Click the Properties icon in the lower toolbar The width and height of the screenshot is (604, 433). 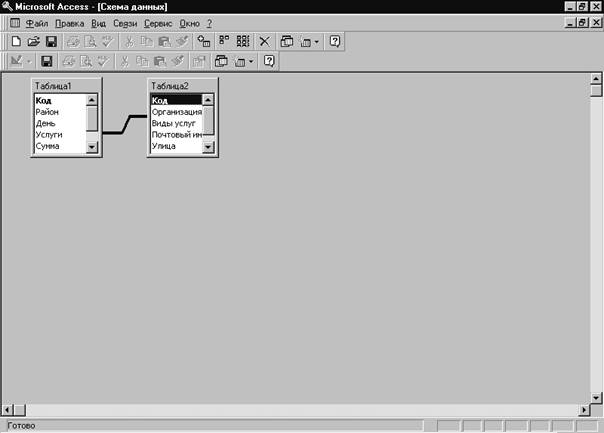[x=199, y=61]
